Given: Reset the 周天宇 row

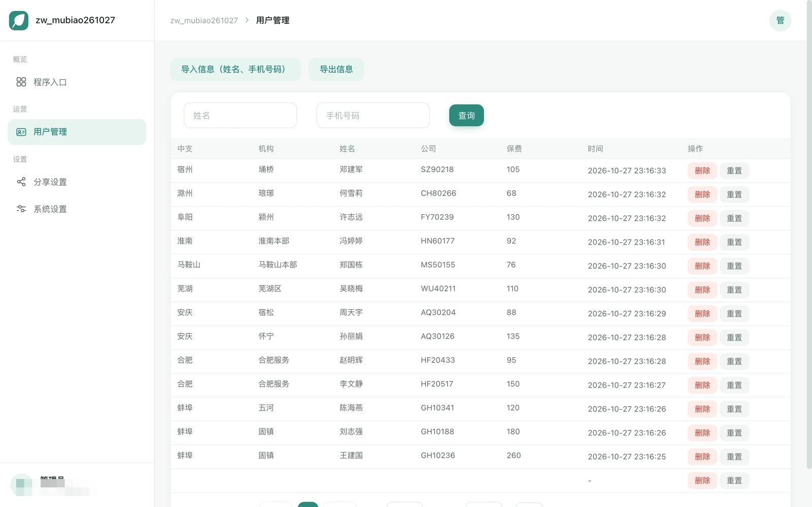Looking at the screenshot, I should tap(734, 314).
